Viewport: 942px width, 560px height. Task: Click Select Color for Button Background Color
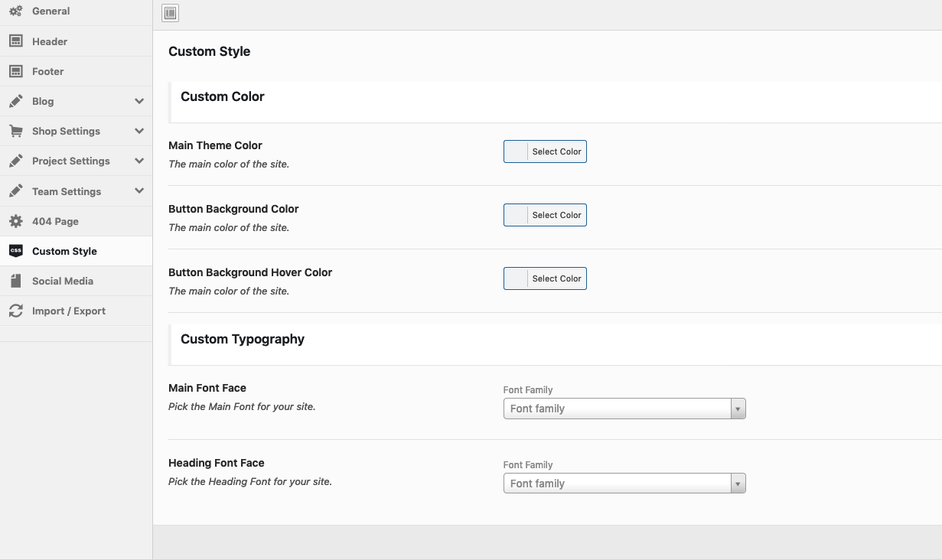(x=556, y=215)
